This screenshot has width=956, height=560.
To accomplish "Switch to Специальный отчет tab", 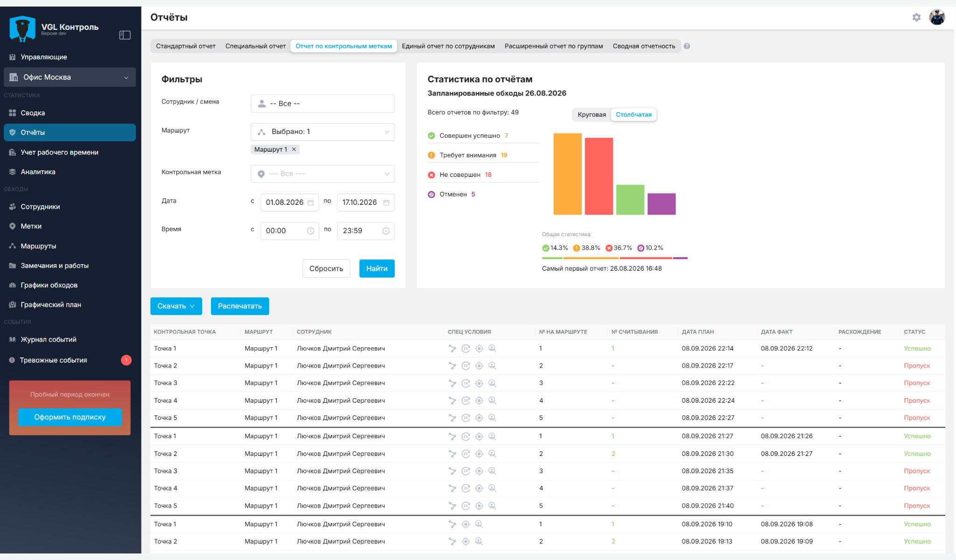I will tap(255, 46).
